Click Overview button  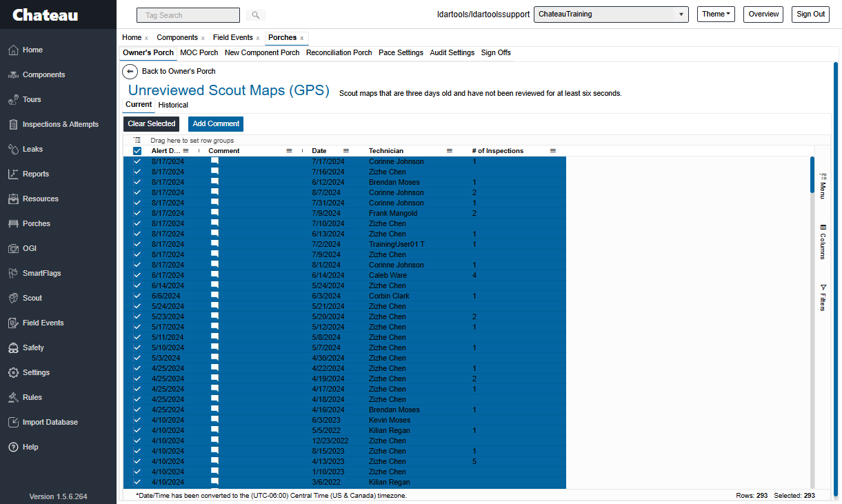click(x=763, y=14)
